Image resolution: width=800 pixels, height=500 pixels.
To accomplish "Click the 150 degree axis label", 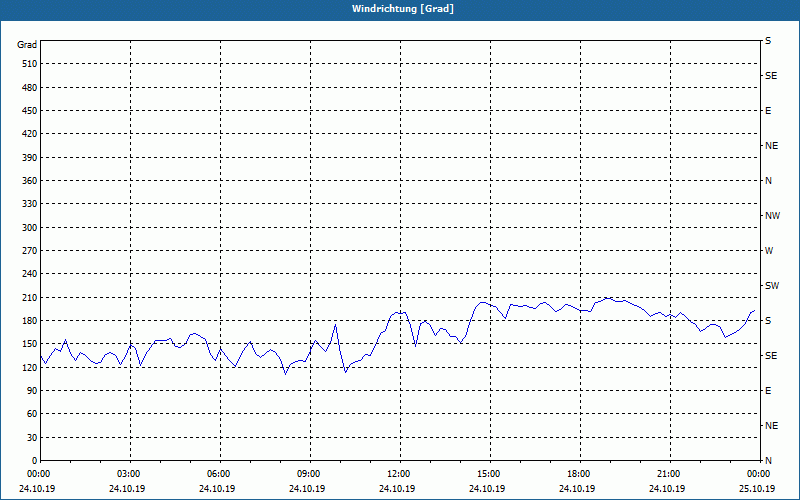I will coord(30,344).
